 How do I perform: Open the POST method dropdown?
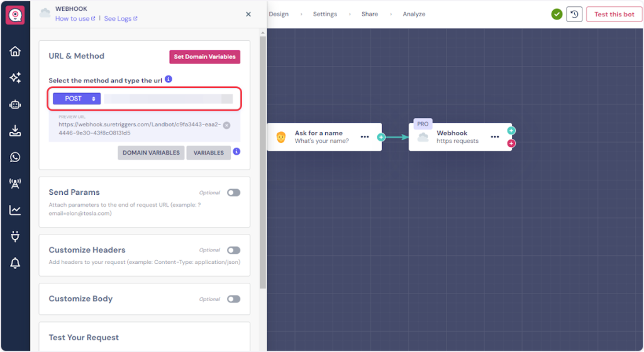point(76,99)
